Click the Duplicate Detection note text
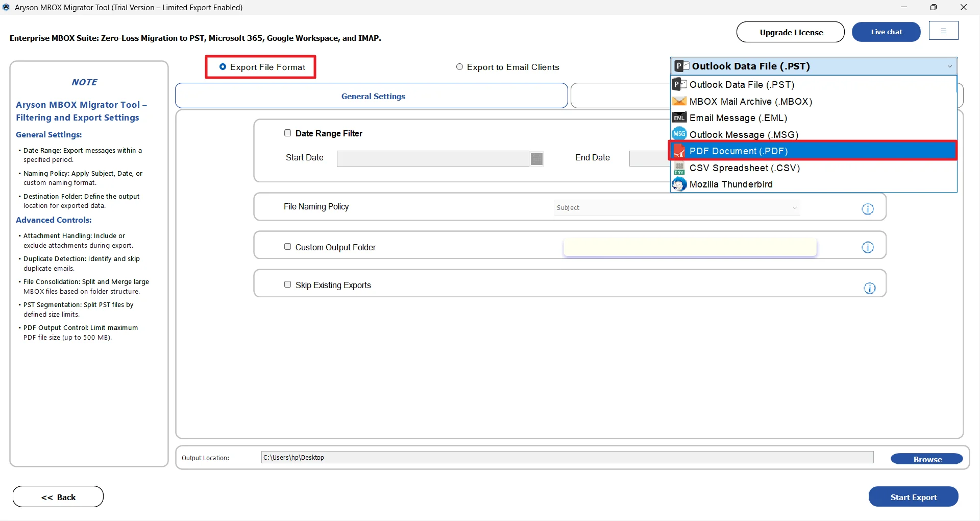 81,264
